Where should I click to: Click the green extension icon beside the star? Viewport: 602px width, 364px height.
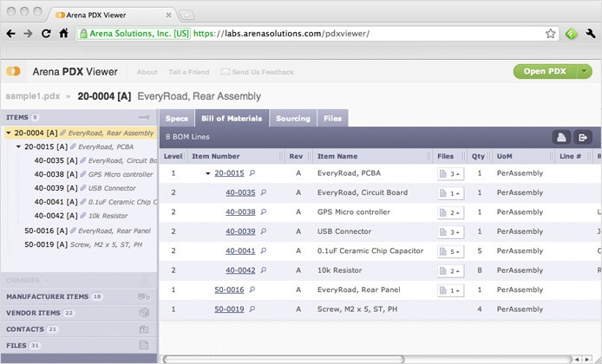pyautogui.click(x=572, y=34)
